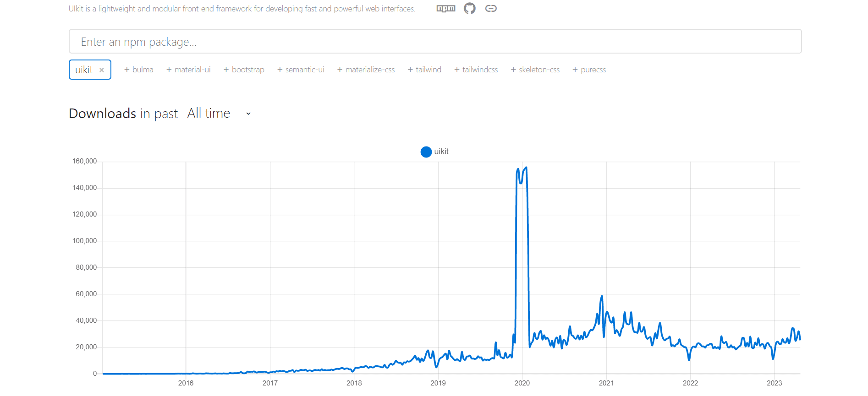
Task: Click the share link icon
Action: pyautogui.click(x=491, y=8)
